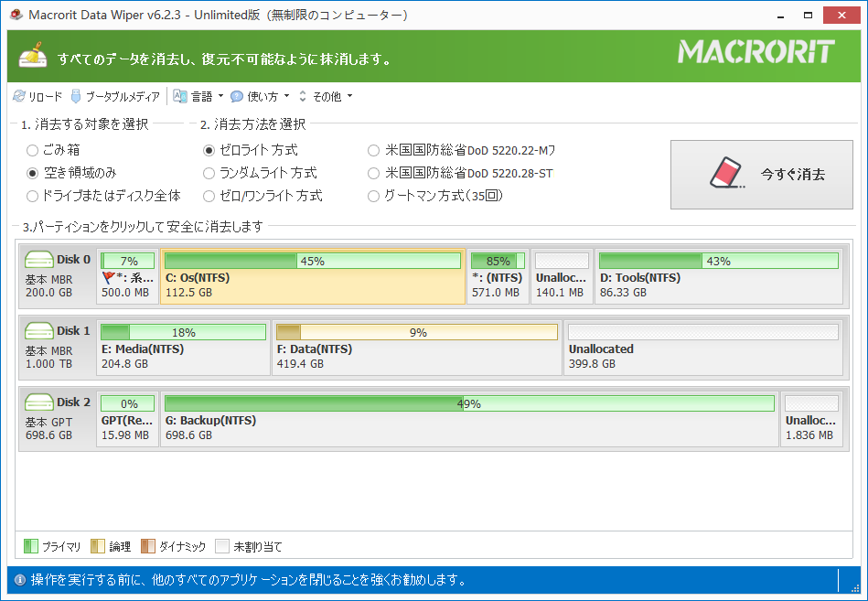Click the Disk 2 基本 GPT label
868x601 pixels.
pyautogui.click(x=48, y=423)
